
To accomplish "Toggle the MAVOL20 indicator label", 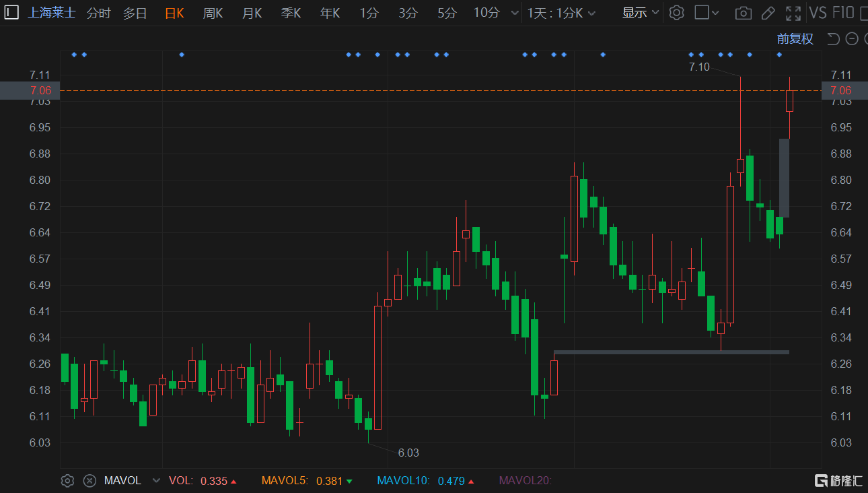I will point(526,480).
